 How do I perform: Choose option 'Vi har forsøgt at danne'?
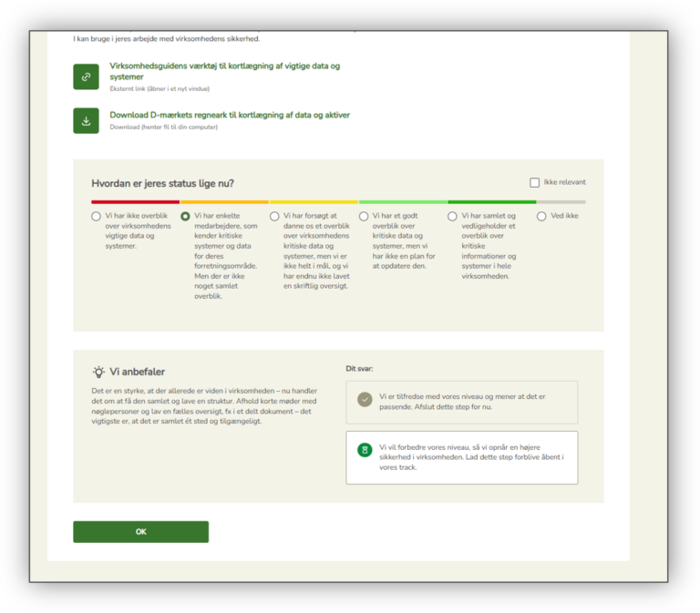click(x=274, y=217)
